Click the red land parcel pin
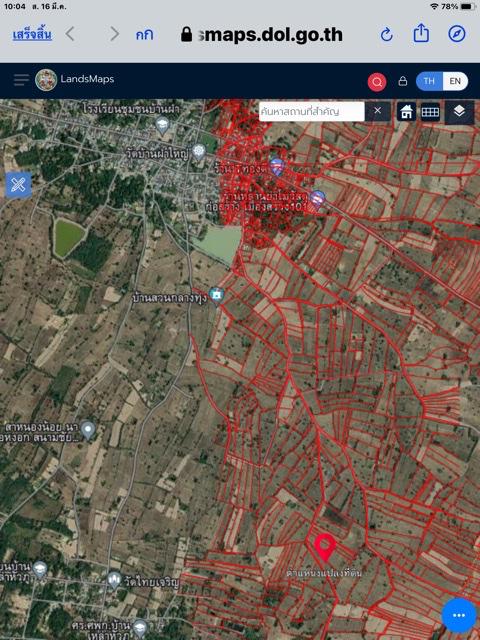The height and width of the screenshot is (640, 480). click(325, 547)
